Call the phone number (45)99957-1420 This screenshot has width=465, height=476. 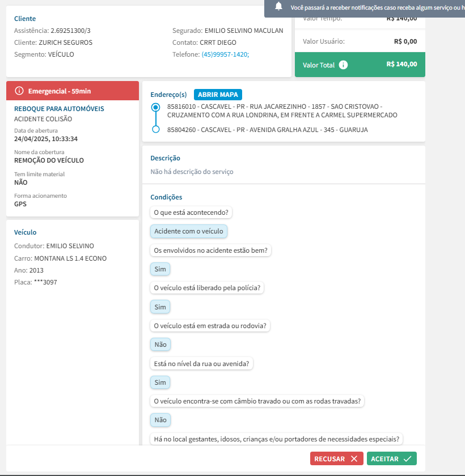tap(225, 54)
